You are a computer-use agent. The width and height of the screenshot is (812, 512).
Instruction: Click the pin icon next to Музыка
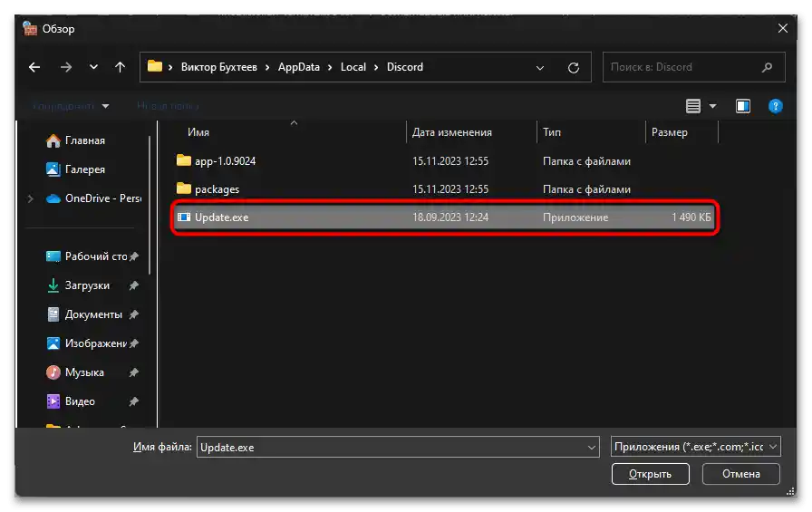click(133, 372)
